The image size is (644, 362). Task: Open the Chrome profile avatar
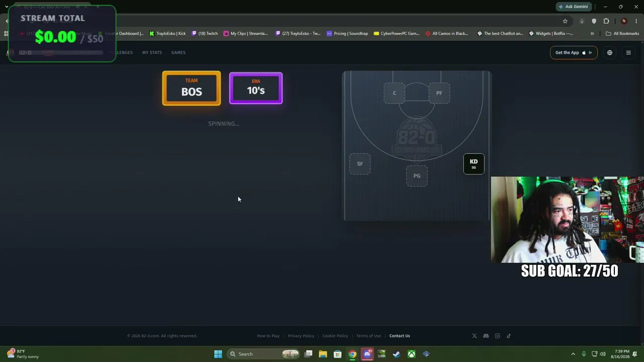tap(624, 21)
